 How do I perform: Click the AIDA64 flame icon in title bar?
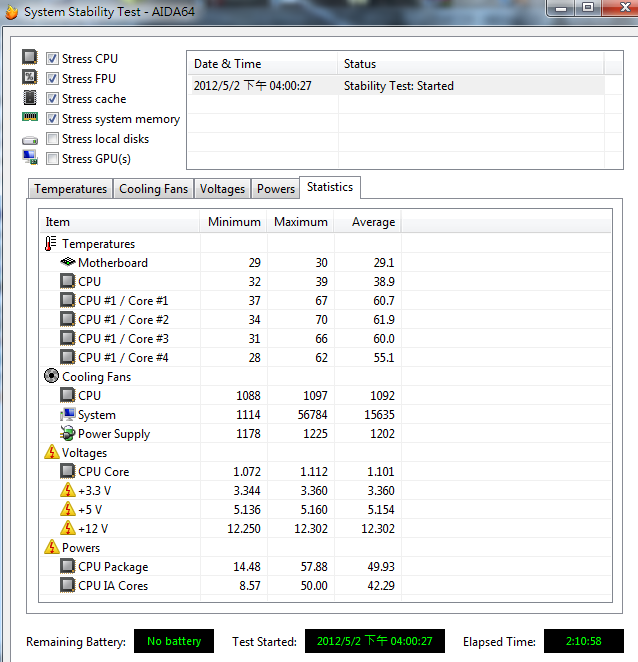[x=11, y=12]
